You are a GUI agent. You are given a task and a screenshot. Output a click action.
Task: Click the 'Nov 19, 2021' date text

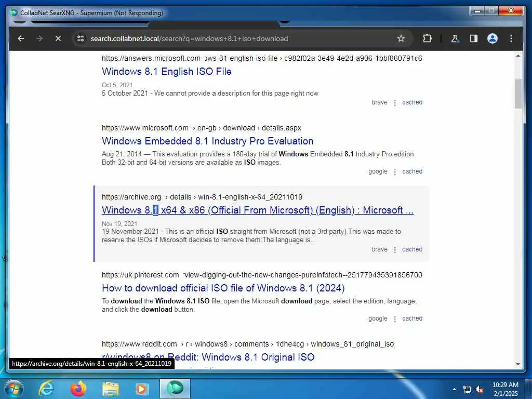[x=119, y=224]
